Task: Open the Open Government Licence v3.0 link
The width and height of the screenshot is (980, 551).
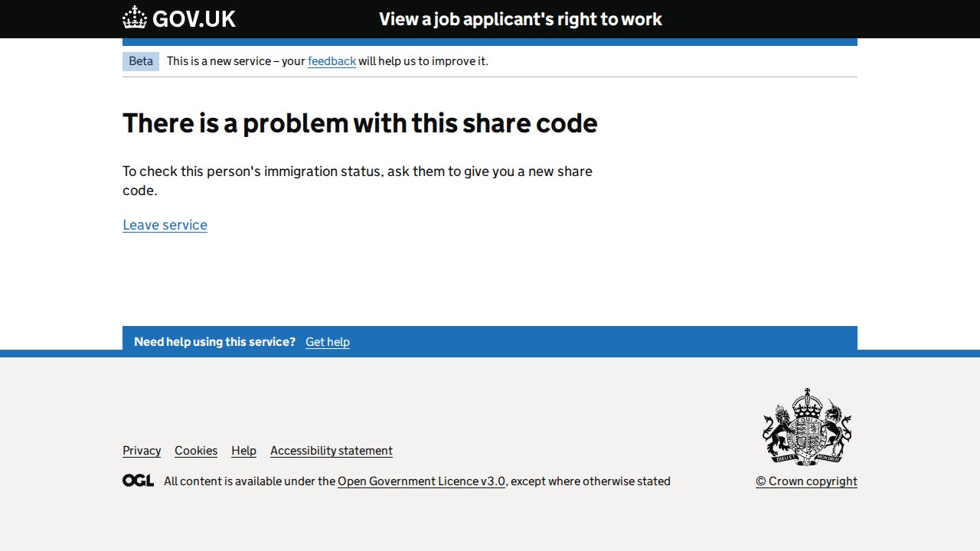Action: [x=421, y=481]
